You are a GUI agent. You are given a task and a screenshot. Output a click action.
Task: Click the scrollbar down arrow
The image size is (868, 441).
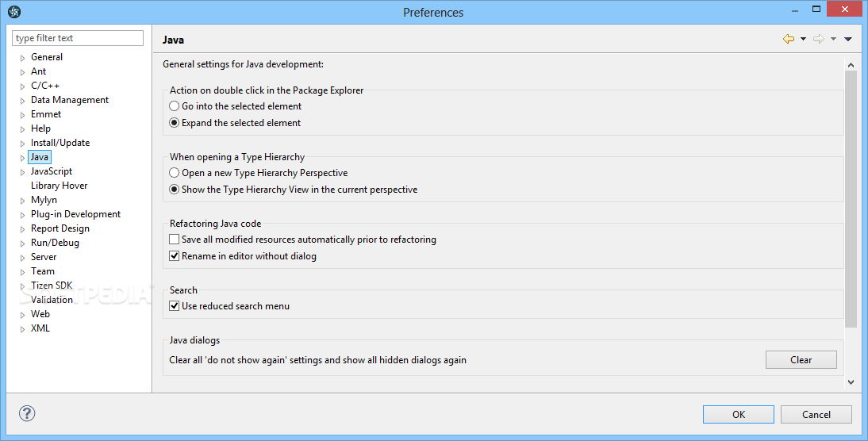tap(851, 382)
